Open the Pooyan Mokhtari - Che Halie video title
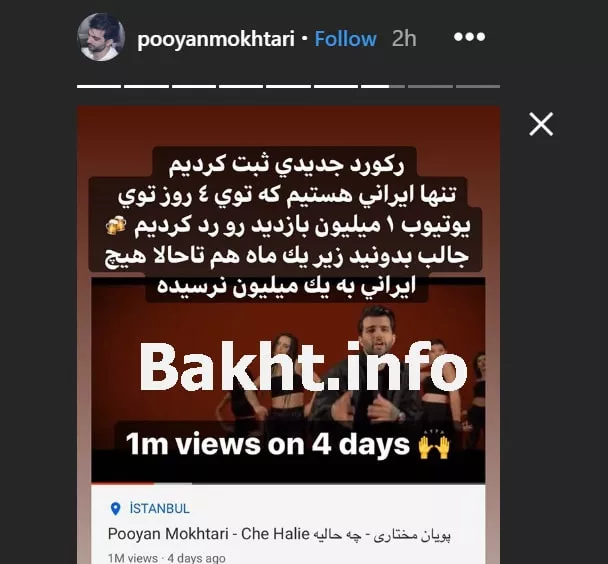Screen dimensions: 608x564 coord(279,535)
